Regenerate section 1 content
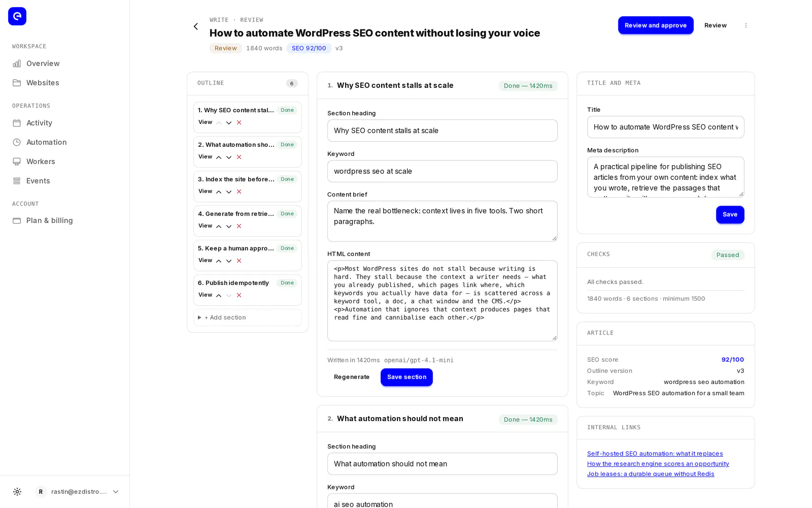Screen dimensions: 812x508 click(352, 377)
